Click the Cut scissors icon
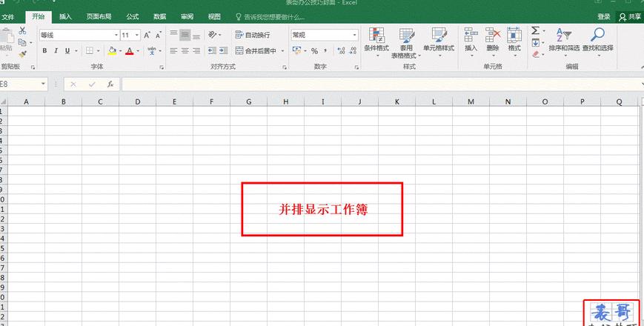Screen dimensions: 644x326 (22, 31)
